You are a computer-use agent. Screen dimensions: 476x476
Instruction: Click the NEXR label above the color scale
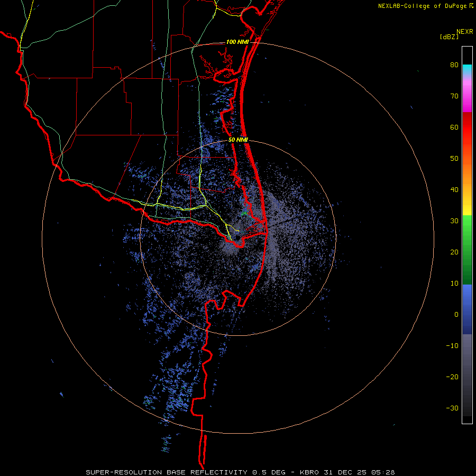pyautogui.click(x=464, y=32)
